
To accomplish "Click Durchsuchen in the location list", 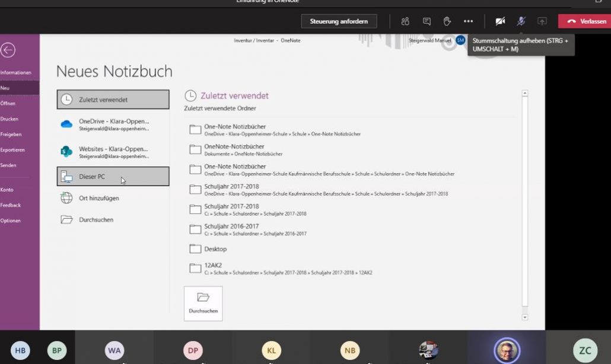I will [x=113, y=219].
